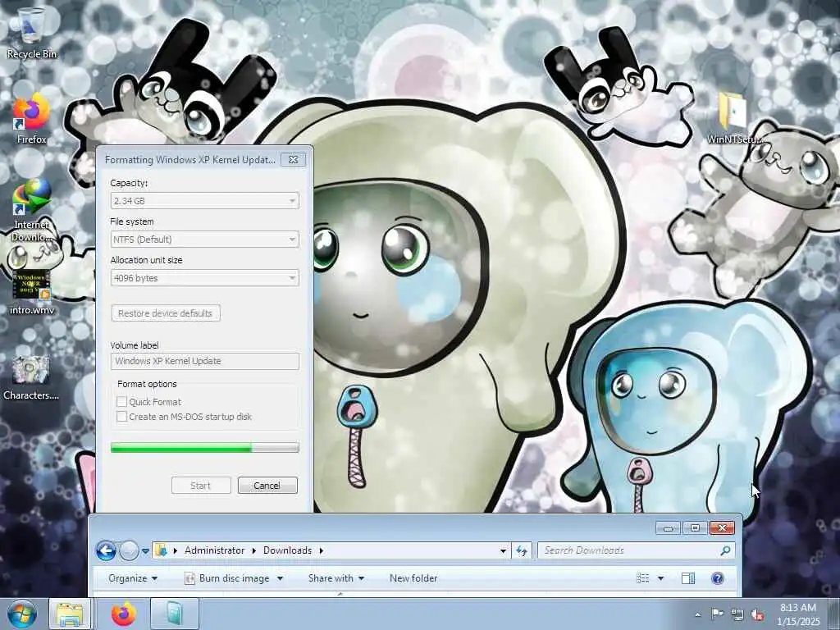This screenshot has height=630, width=840.
Task: Close the Downloads Explorer window
Action: click(722, 528)
